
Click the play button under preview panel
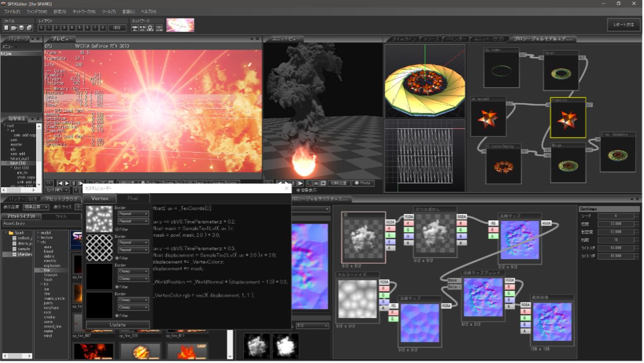pos(67,183)
